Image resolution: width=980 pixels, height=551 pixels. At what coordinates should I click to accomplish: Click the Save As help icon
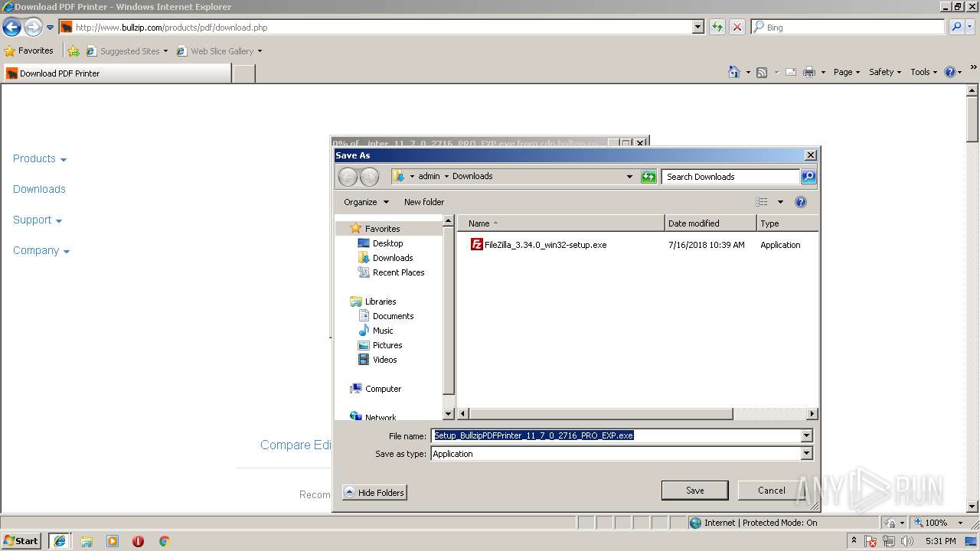coord(801,202)
